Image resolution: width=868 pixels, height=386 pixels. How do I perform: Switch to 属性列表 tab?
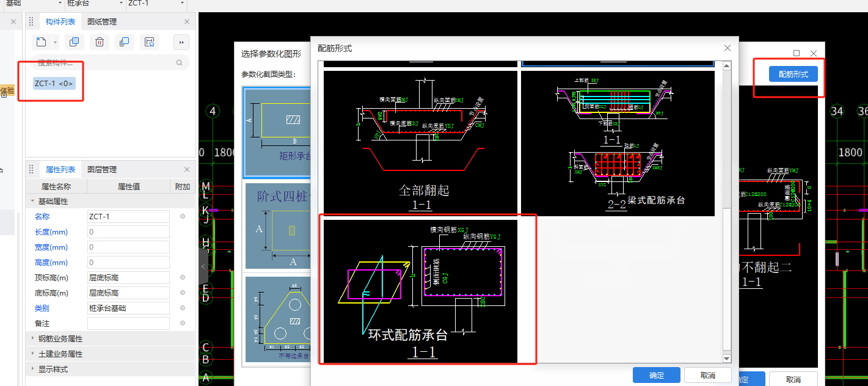60,169
